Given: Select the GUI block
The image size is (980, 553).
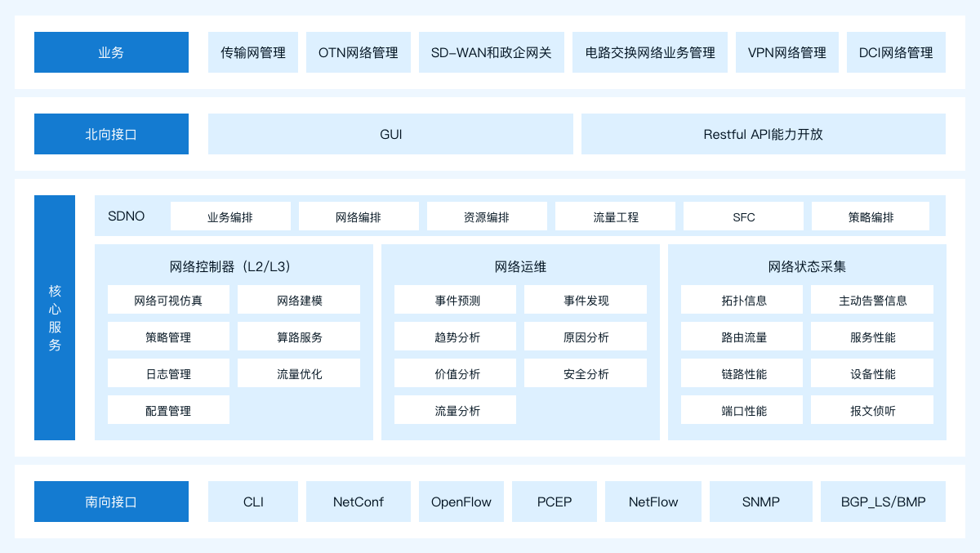Looking at the screenshot, I should pos(390,134).
